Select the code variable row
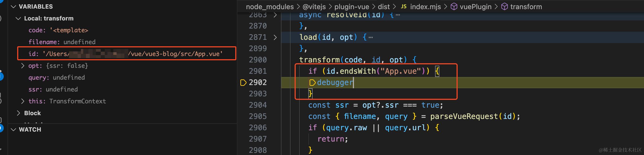The height and width of the screenshot is (155, 644). pos(122,30)
